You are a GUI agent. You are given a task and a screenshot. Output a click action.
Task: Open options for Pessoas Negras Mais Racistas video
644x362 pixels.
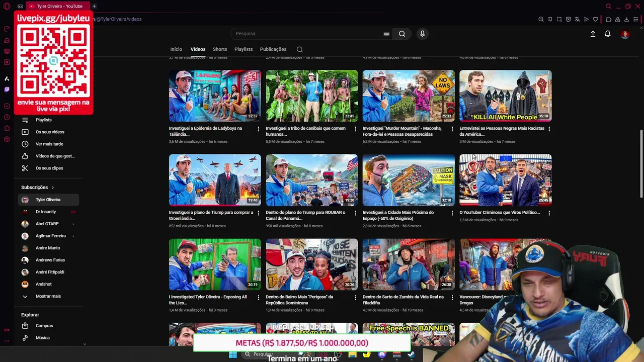(x=549, y=129)
